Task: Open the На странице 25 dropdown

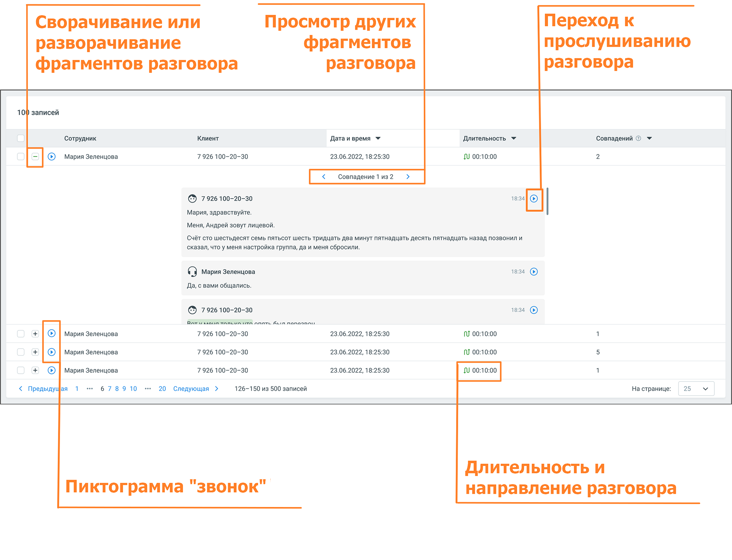Action: pyautogui.click(x=696, y=389)
